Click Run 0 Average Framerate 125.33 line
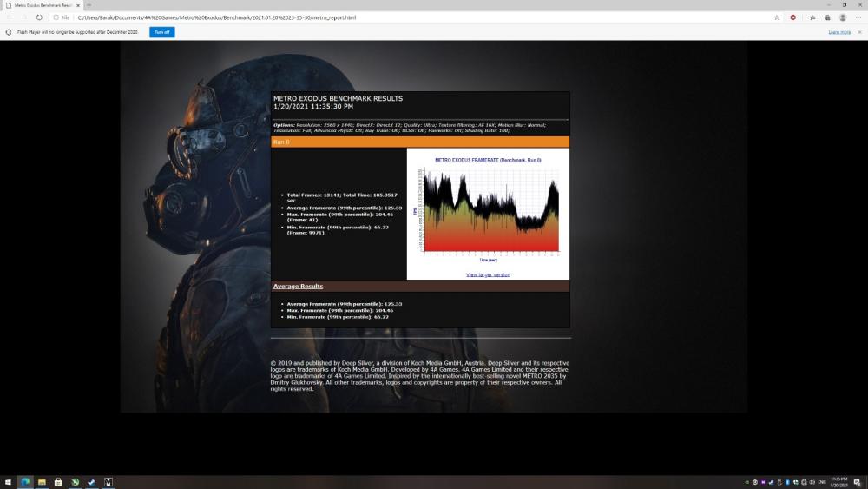Screen dimensions: 868x489 [345, 208]
